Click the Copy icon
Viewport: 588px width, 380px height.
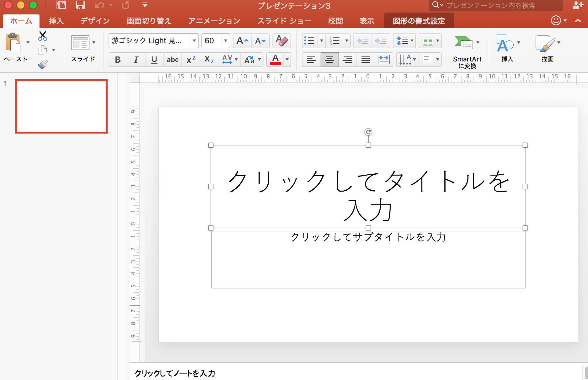(42, 50)
